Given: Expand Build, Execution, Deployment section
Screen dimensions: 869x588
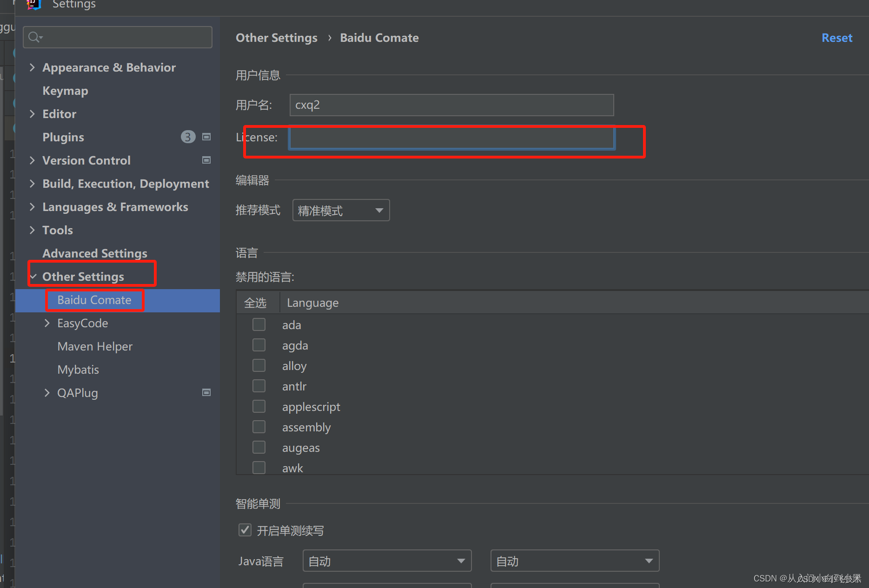Looking at the screenshot, I should coord(32,184).
